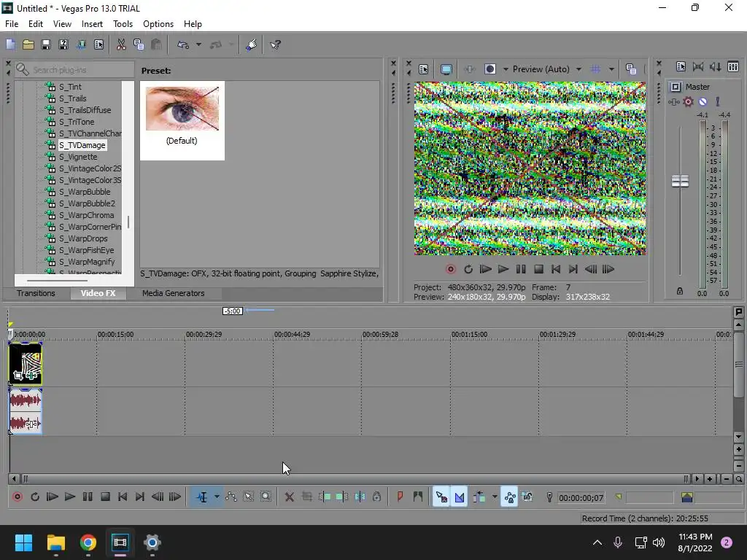Image resolution: width=747 pixels, height=560 pixels.
Task: Click the New project icon
Action: 10,44
